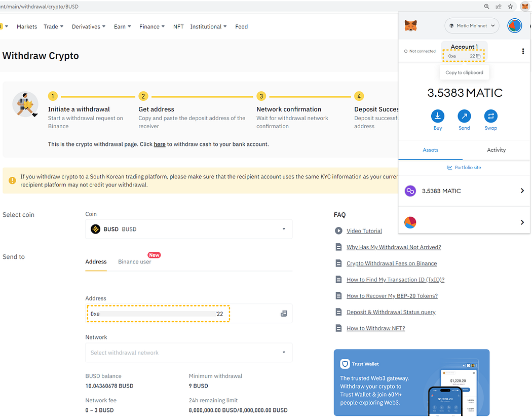Switch to the Activity tab in MetaMask
Viewport: 532px width, 420px height.
[497, 150]
